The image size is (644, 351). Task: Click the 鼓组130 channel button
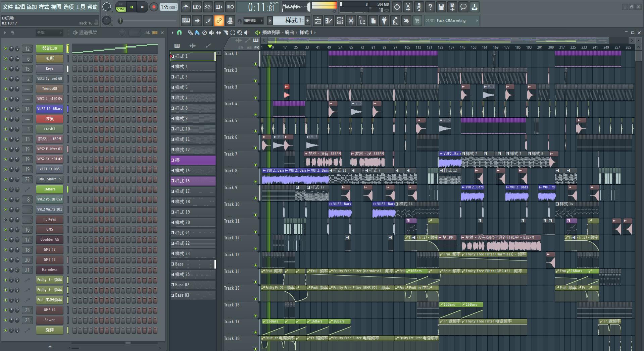pyautogui.click(x=50, y=49)
